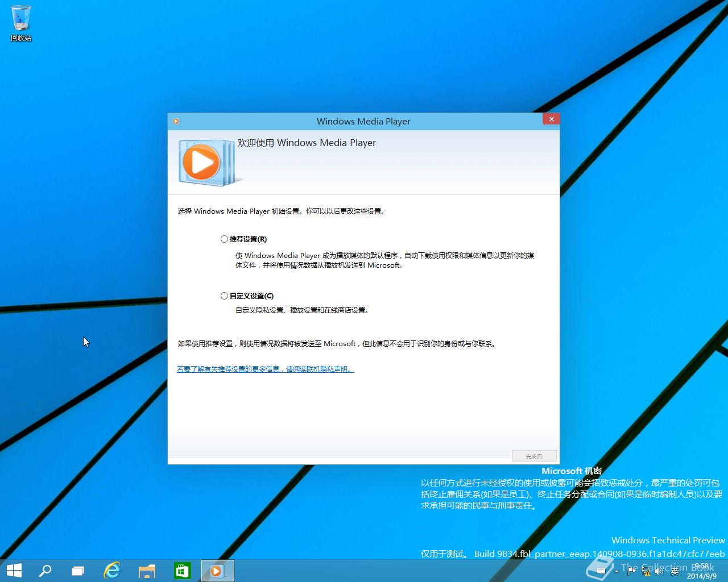This screenshot has width=728, height=582.
Task: Open File Explorer from taskbar
Action: point(147,571)
